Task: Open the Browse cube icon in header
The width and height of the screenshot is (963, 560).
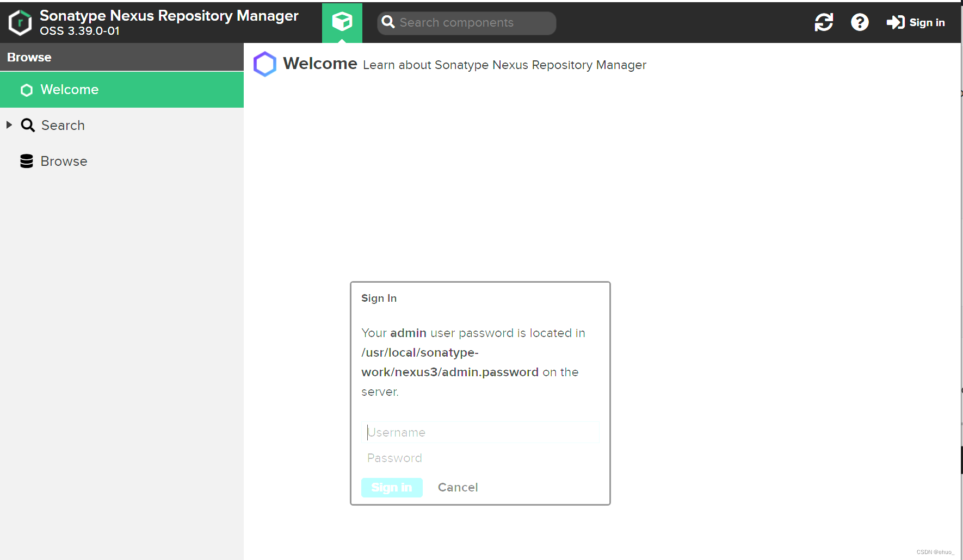Action: tap(342, 23)
